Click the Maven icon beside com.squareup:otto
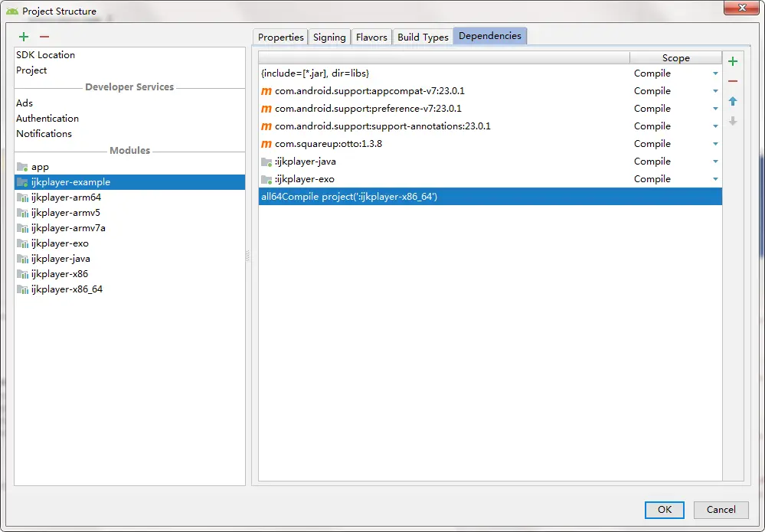Viewport: 765px width, 532px height. tap(266, 144)
